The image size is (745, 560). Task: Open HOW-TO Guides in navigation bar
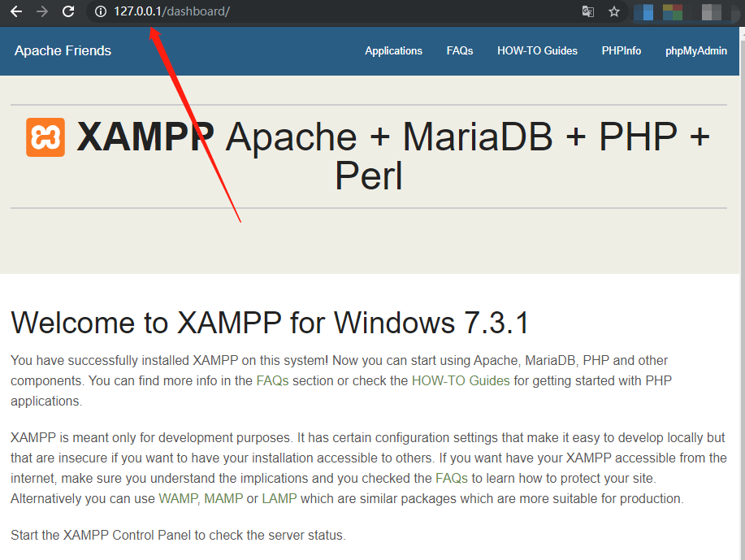pos(537,51)
